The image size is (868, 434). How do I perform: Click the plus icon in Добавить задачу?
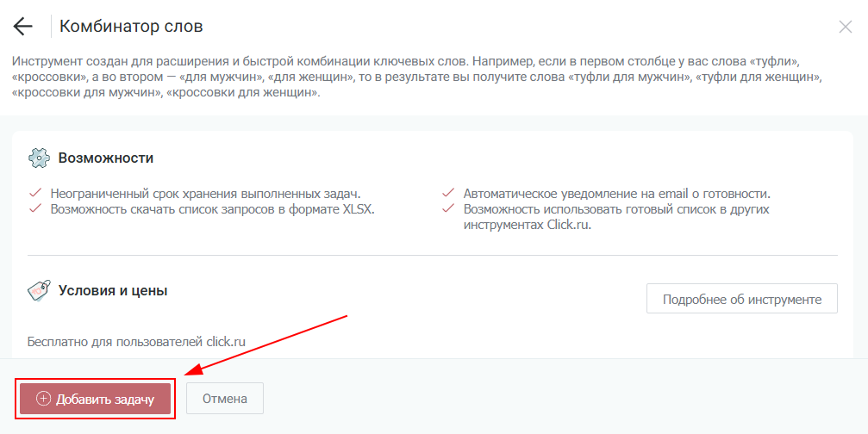pyautogui.click(x=44, y=399)
